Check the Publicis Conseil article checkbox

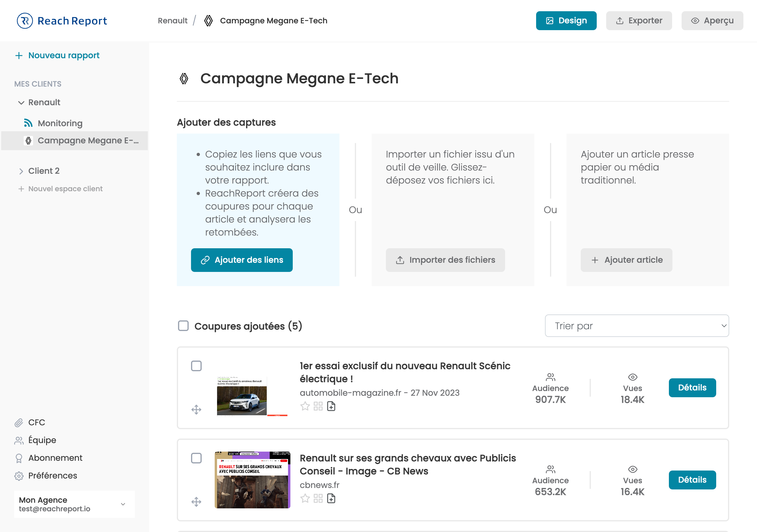point(197,458)
